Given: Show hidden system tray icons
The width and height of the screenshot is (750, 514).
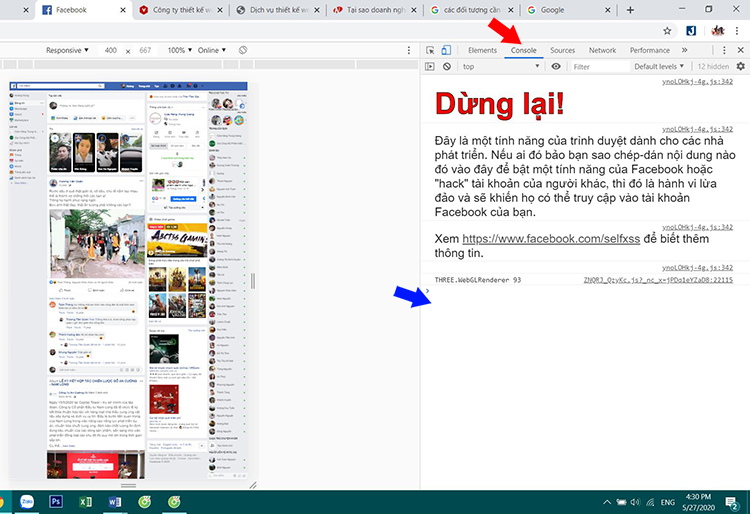Looking at the screenshot, I should click(x=607, y=502).
